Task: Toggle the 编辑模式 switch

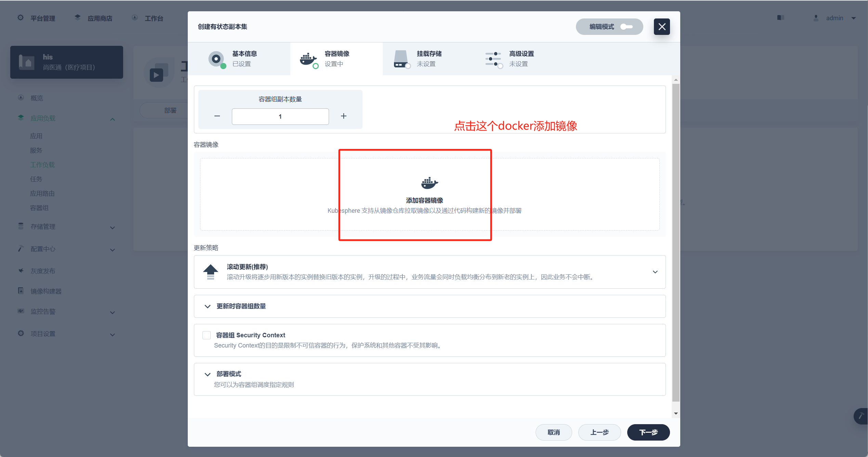Action: [627, 27]
